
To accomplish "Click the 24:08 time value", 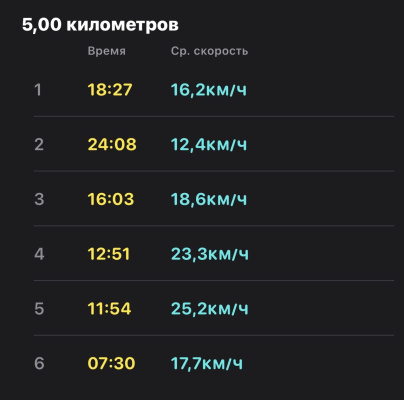I will coord(112,144).
